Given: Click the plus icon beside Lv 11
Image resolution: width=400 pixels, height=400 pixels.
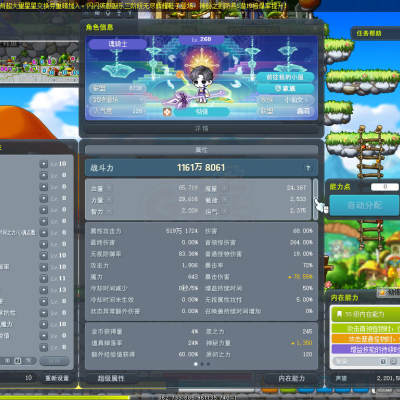Looking at the screenshot, I should (44, 278).
